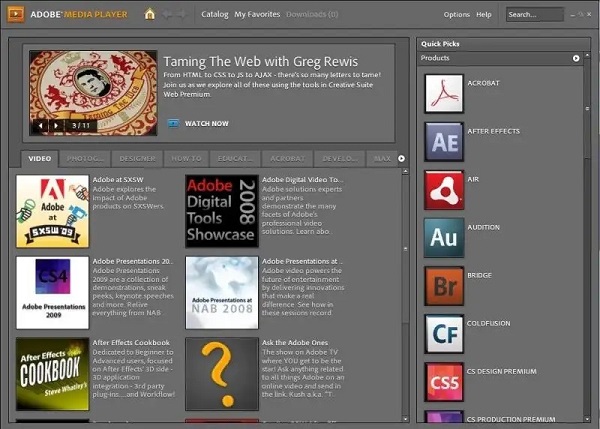Image resolution: width=600 pixels, height=429 pixels.
Task: Show previous featured item arrow
Action: point(41,125)
